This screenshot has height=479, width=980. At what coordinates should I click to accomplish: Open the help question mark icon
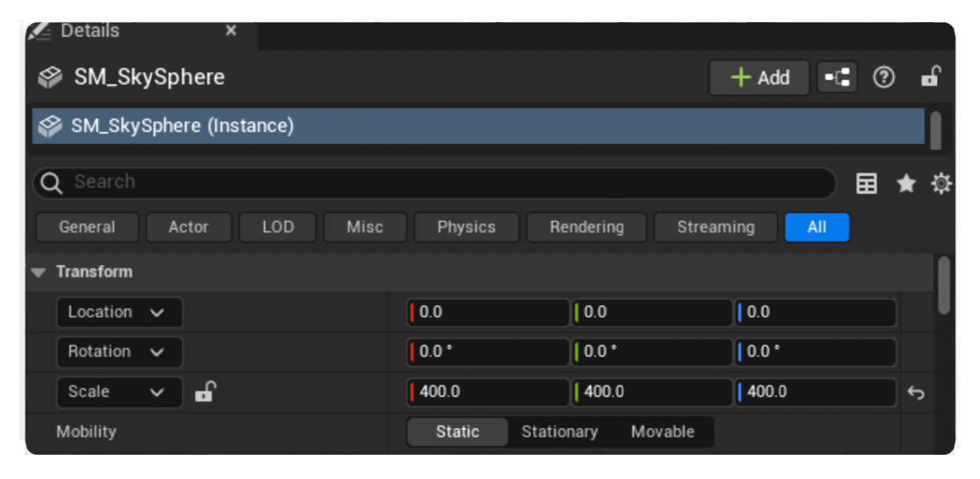pyautogui.click(x=883, y=77)
